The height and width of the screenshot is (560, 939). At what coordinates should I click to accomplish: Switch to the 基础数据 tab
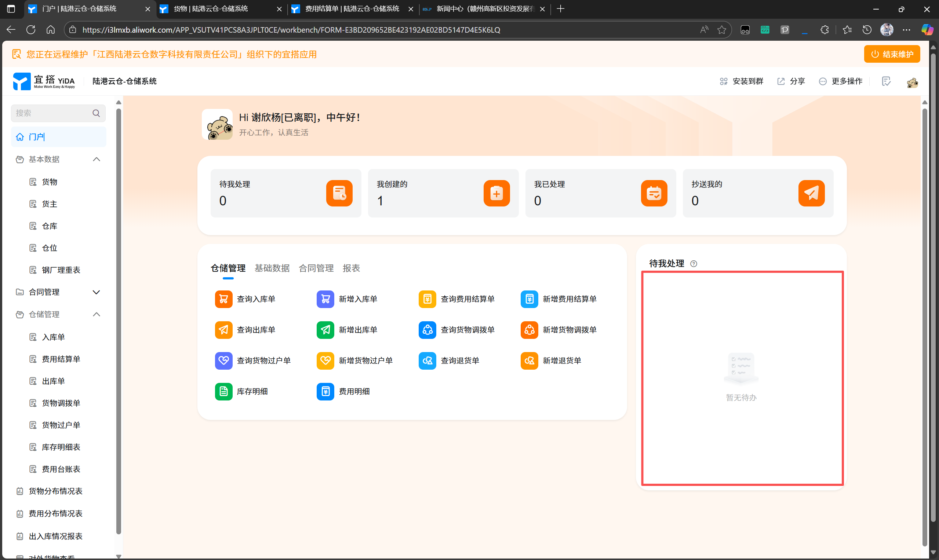(x=272, y=268)
